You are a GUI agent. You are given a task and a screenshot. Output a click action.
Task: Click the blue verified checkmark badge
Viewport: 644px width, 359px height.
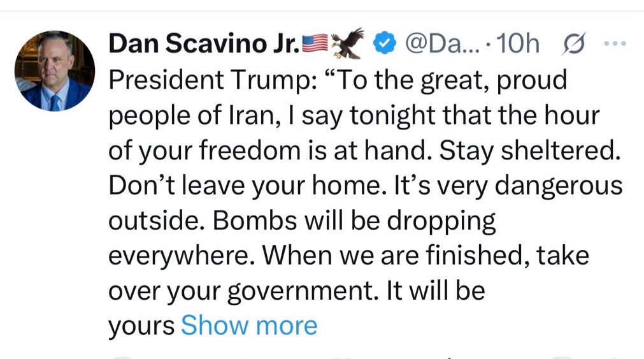(383, 43)
